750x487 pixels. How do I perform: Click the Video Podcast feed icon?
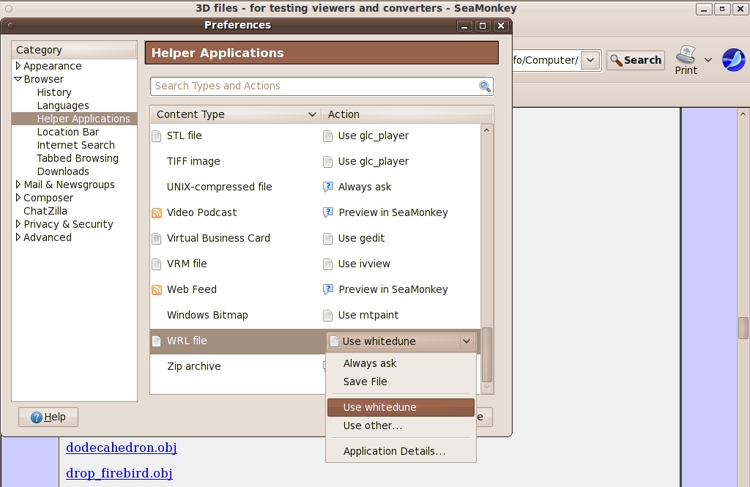coord(156,213)
